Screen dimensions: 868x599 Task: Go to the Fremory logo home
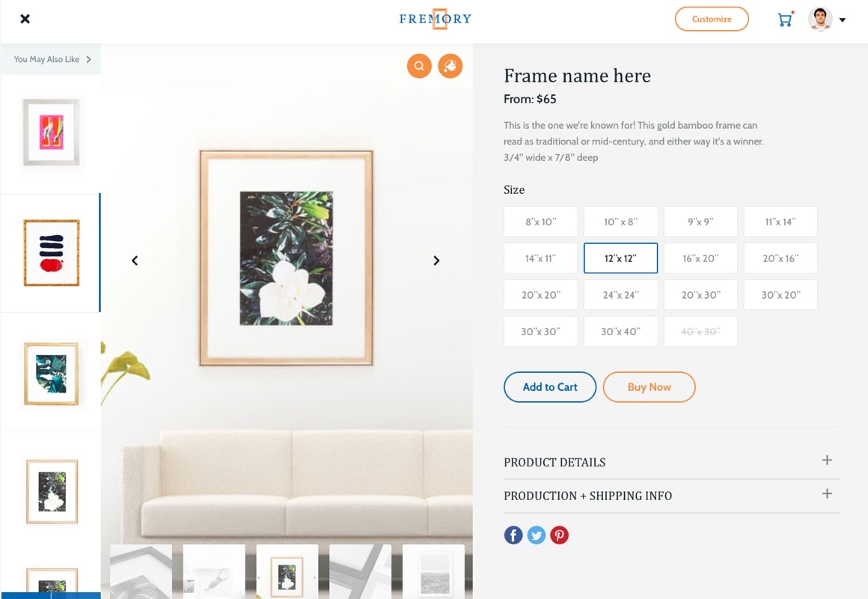[x=435, y=19]
